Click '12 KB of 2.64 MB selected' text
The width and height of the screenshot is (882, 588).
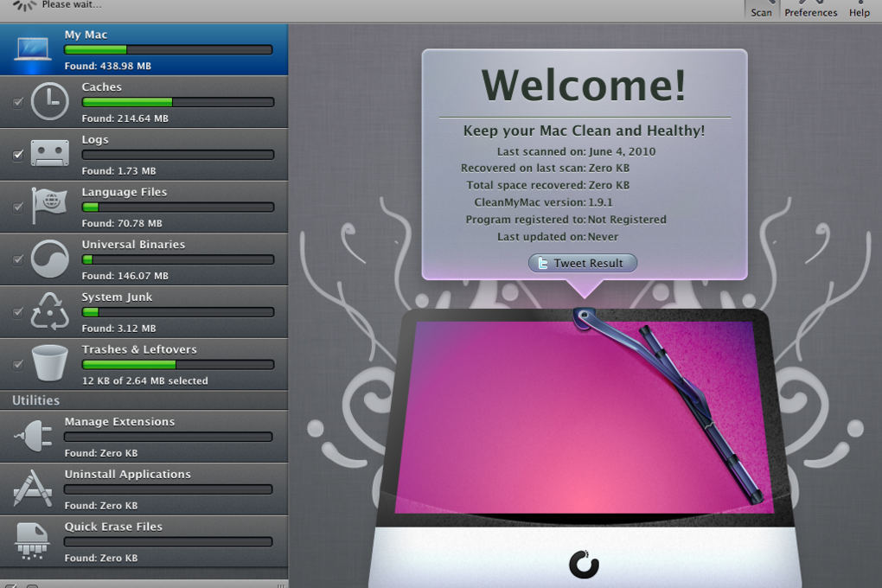pyautogui.click(x=145, y=380)
